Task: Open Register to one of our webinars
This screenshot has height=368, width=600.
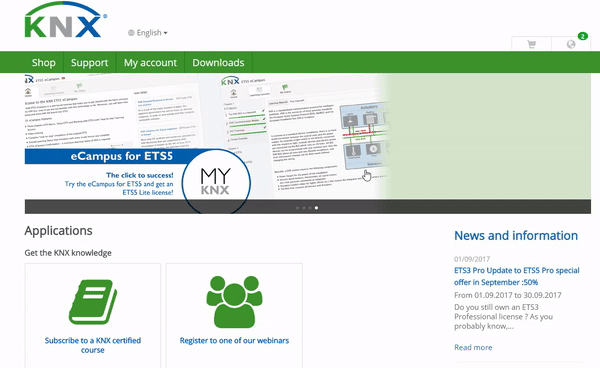Action: pos(234,340)
